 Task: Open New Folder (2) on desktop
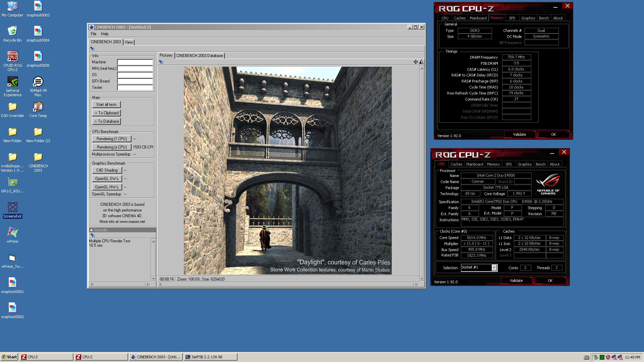tap(38, 135)
